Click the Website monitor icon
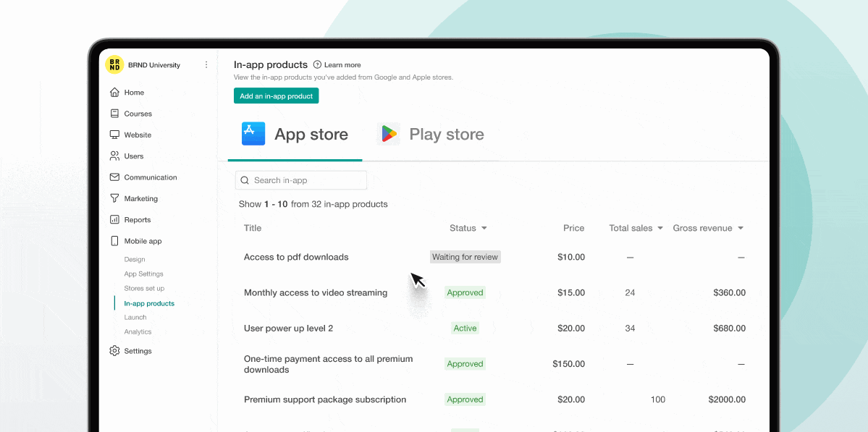Image resolution: width=868 pixels, height=432 pixels. tap(114, 135)
